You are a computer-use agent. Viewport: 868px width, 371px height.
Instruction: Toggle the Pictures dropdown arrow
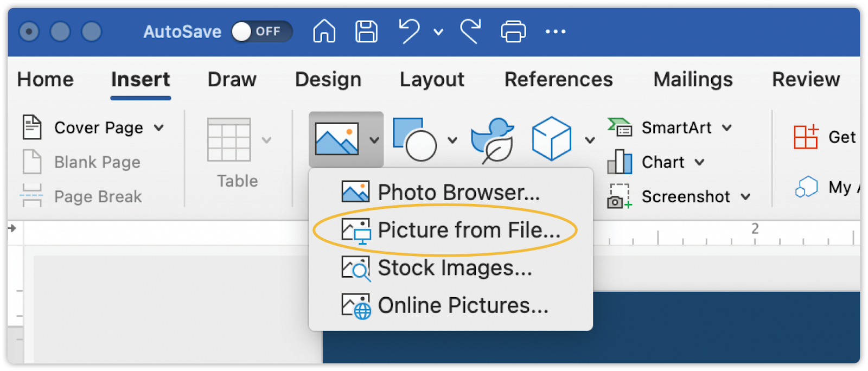click(374, 140)
